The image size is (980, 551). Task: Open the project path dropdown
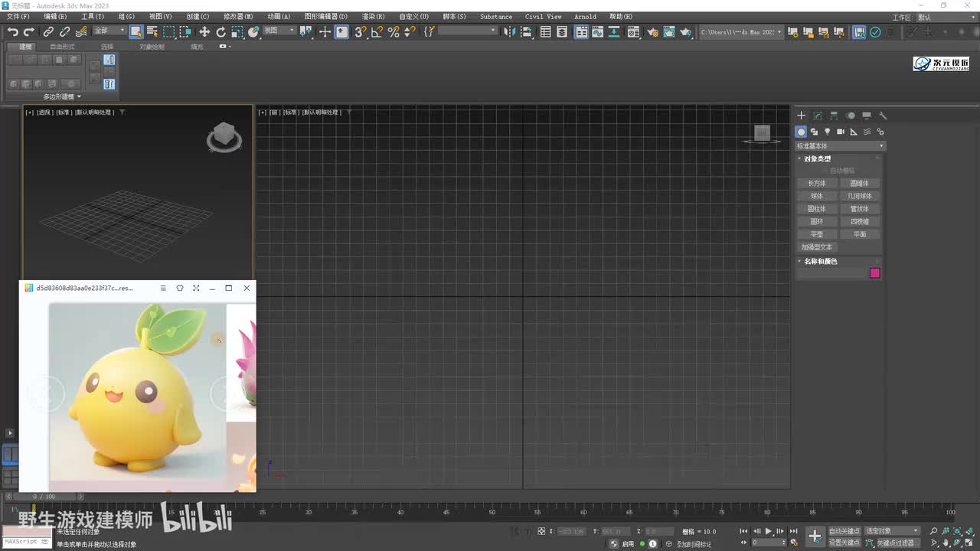tap(741, 32)
